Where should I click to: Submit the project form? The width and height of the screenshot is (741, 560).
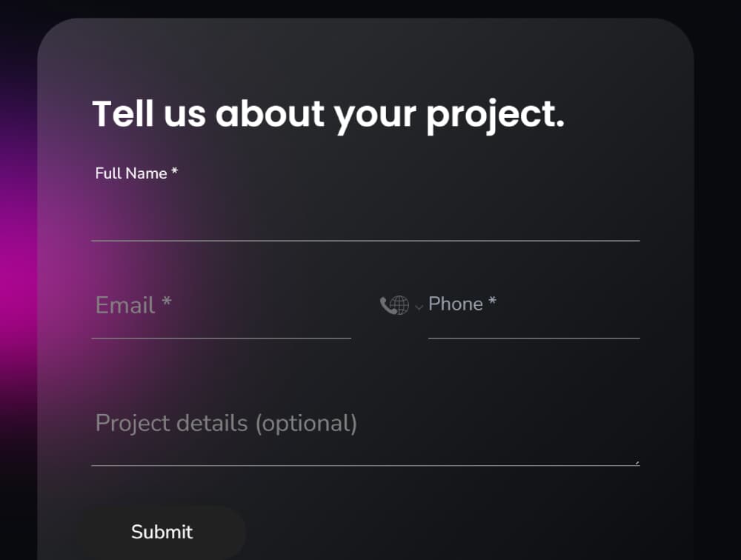click(161, 532)
